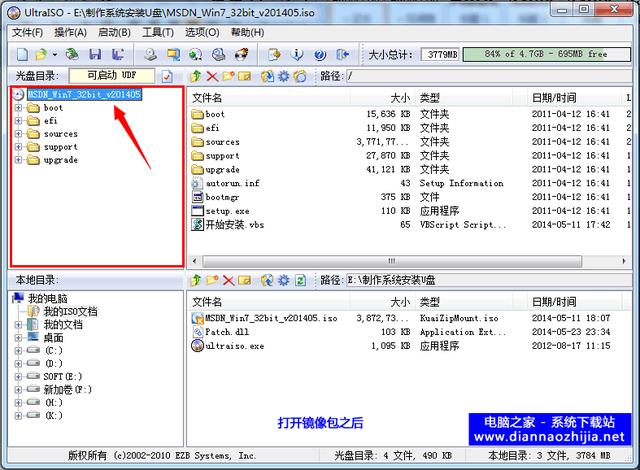Click the Information (i) toolbar icon
This screenshot has width=640, height=470.
click(298, 54)
